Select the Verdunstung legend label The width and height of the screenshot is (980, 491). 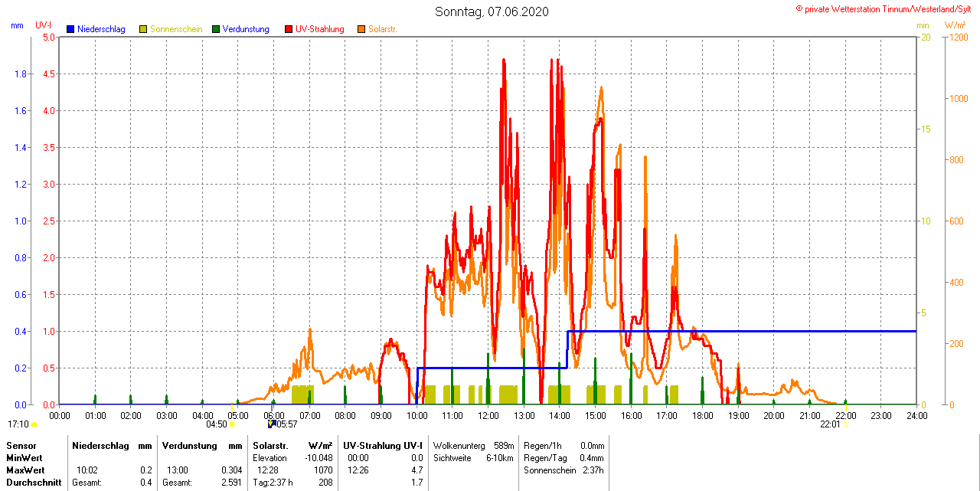click(x=246, y=29)
